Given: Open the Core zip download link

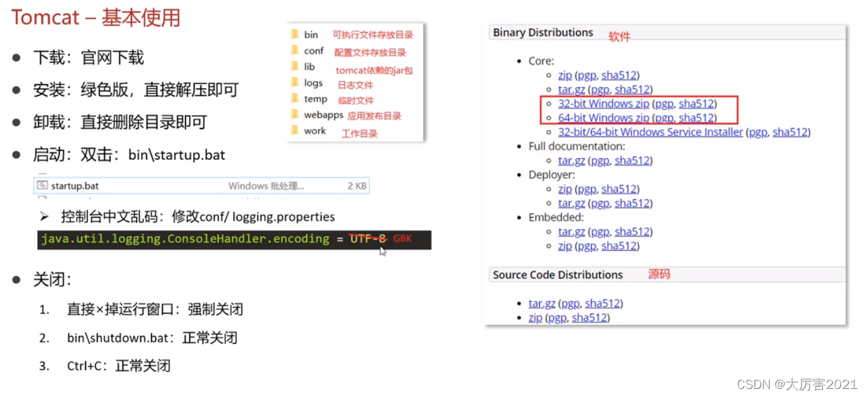Looking at the screenshot, I should [x=565, y=75].
